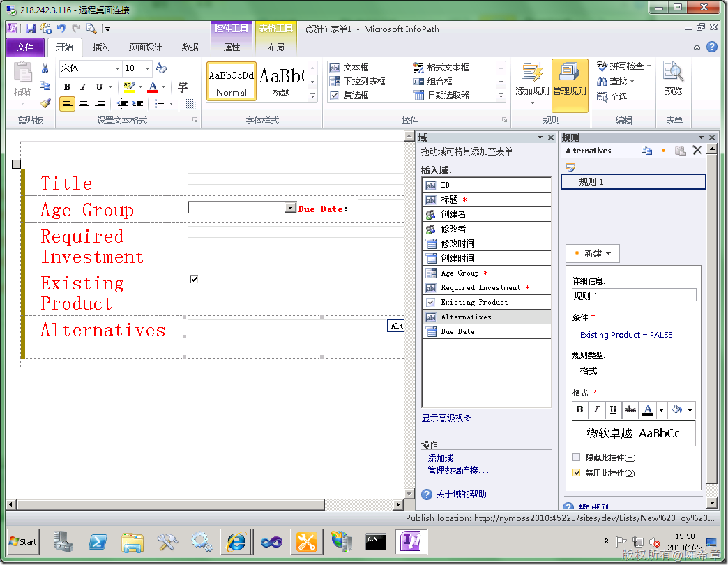Click the text highlight color button
This screenshot has width=728, height=565.
tap(129, 86)
